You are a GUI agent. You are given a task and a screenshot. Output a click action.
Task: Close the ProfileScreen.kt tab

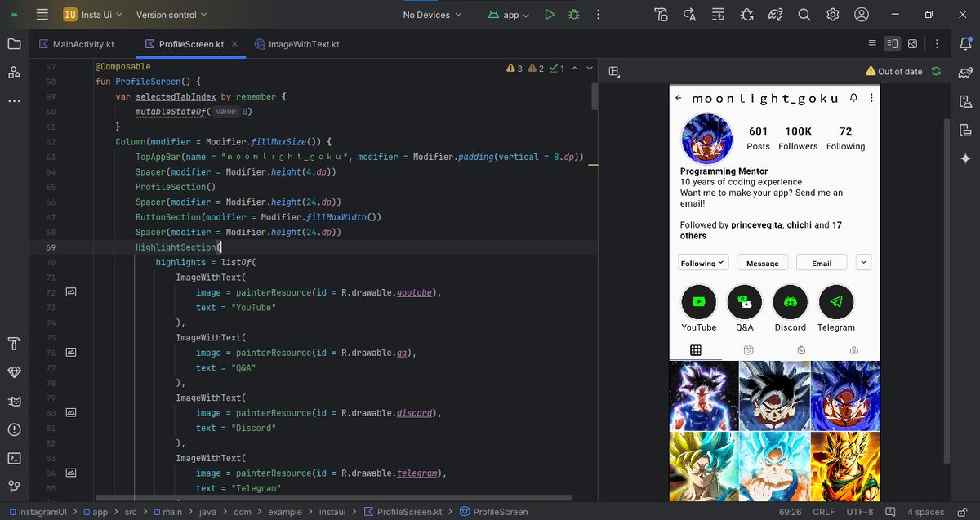click(234, 45)
